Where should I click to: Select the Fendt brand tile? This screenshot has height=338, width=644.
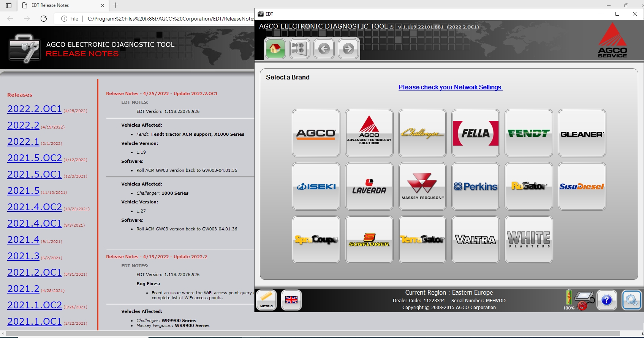point(529,133)
